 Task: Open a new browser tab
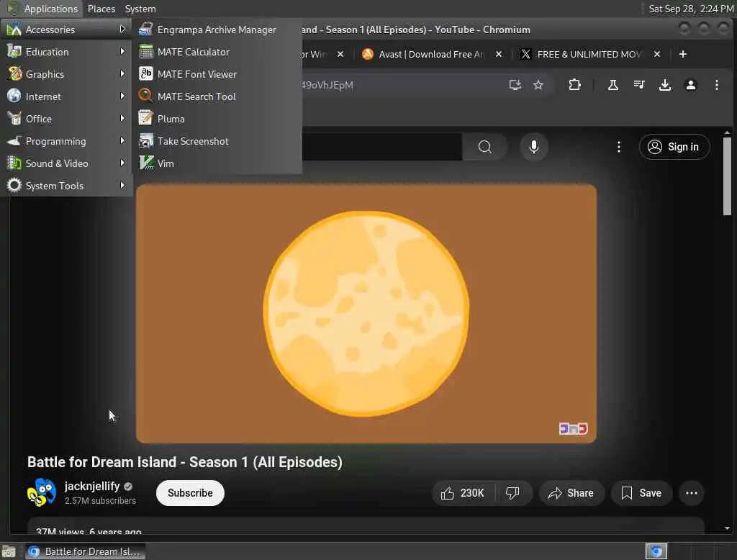pyautogui.click(x=683, y=54)
